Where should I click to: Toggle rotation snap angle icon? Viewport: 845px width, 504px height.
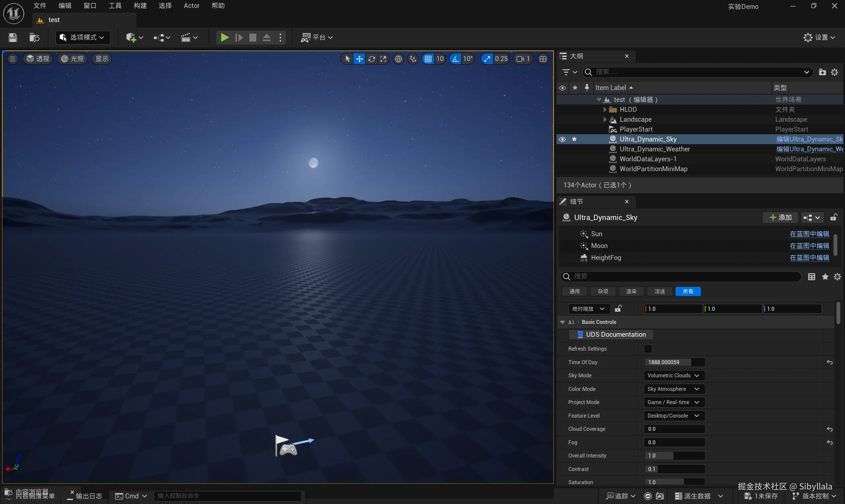455,59
